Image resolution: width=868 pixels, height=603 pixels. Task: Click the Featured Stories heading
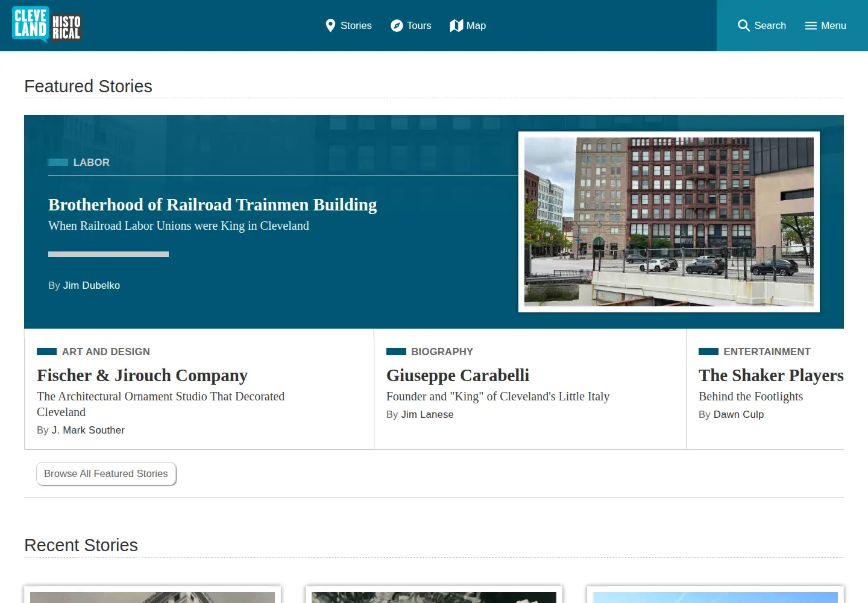pos(88,86)
